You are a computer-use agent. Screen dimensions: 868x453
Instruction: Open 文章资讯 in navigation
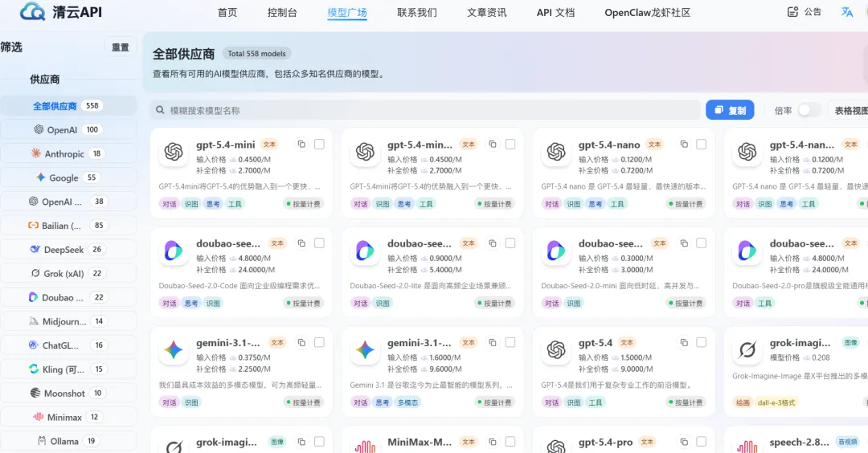point(486,12)
